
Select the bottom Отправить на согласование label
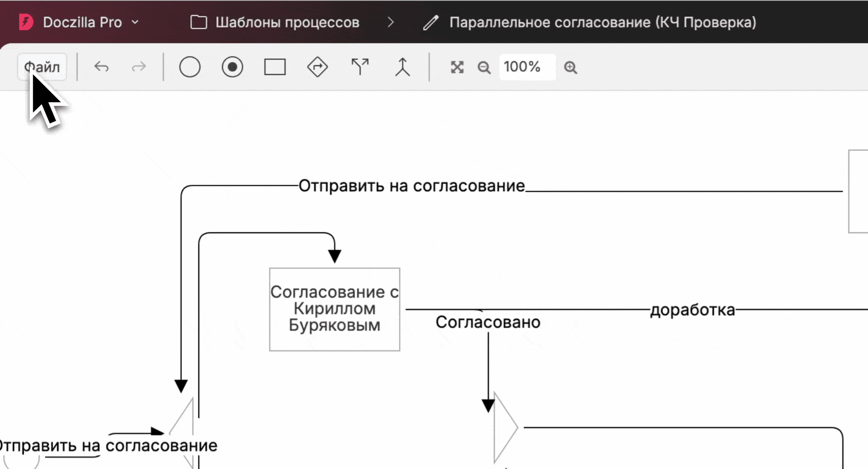pyautogui.click(x=108, y=445)
